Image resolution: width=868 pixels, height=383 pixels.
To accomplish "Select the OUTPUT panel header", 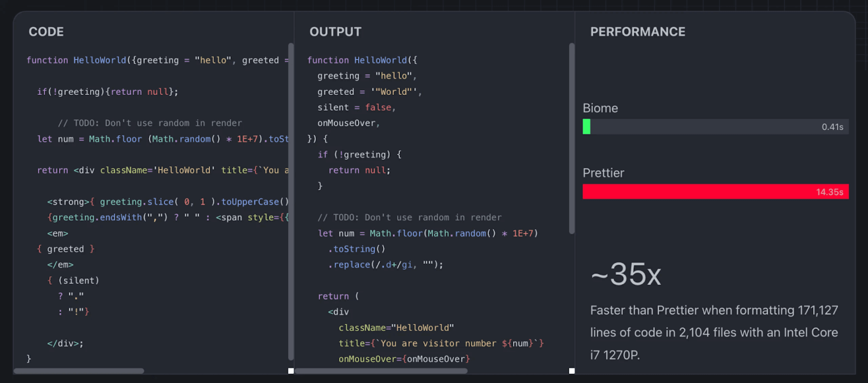I will click(x=335, y=31).
